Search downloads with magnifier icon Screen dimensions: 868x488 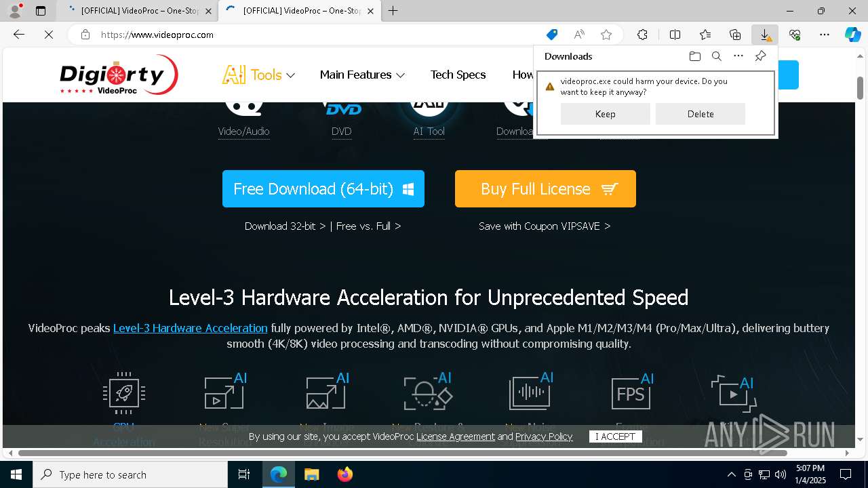click(717, 56)
